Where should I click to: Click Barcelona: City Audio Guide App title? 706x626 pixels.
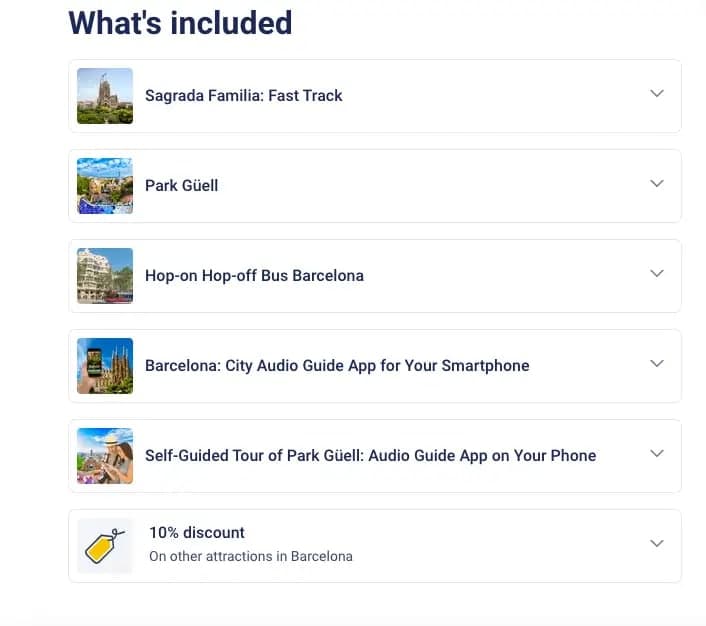(x=337, y=366)
